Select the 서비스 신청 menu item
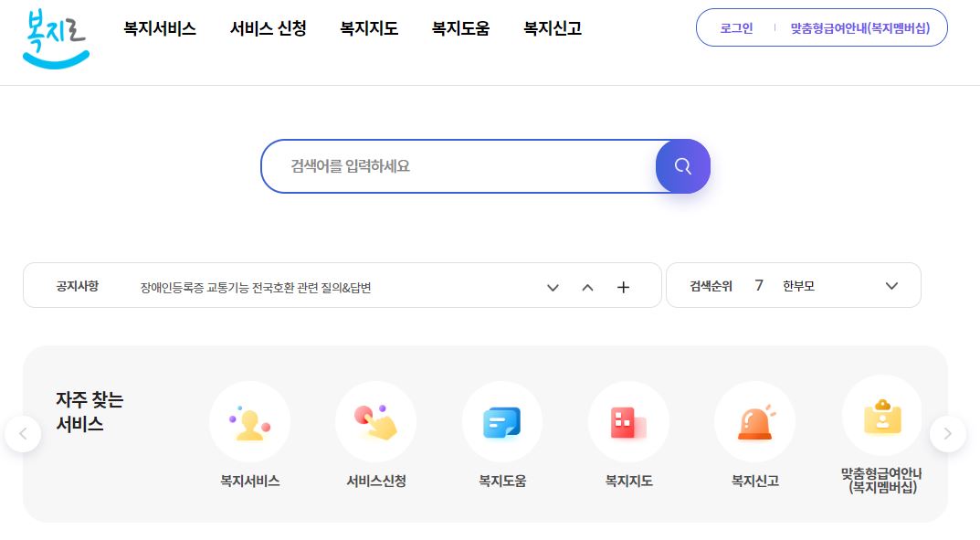The width and height of the screenshot is (980, 540). click(268, 28)
